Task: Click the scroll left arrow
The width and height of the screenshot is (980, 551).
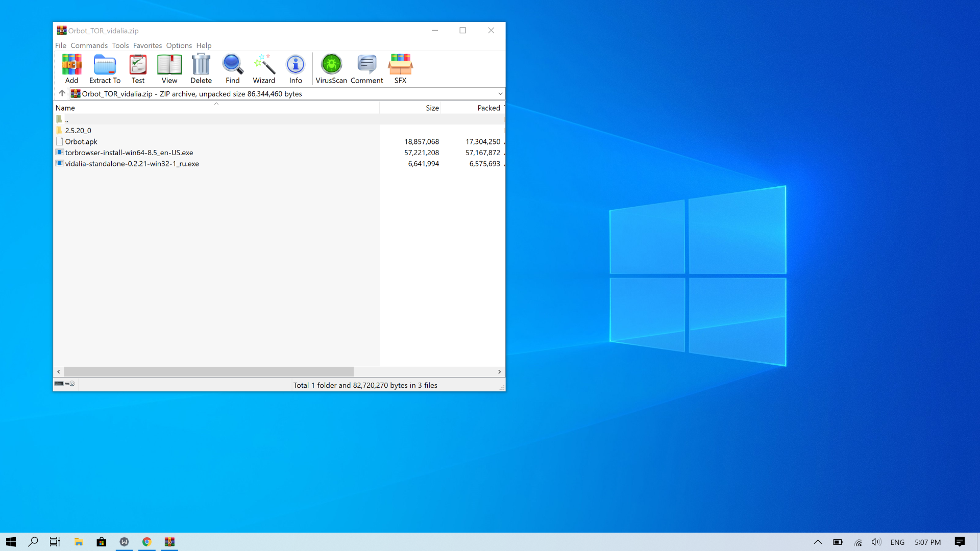Action: [59, 371]
